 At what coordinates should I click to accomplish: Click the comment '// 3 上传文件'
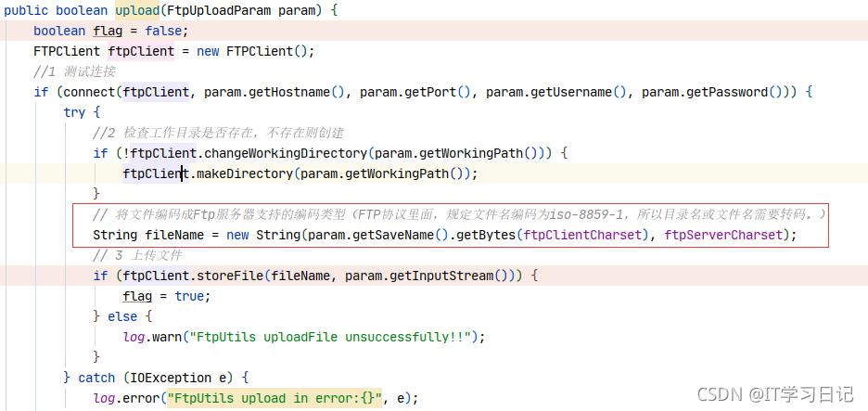click(x=137, y=255)
